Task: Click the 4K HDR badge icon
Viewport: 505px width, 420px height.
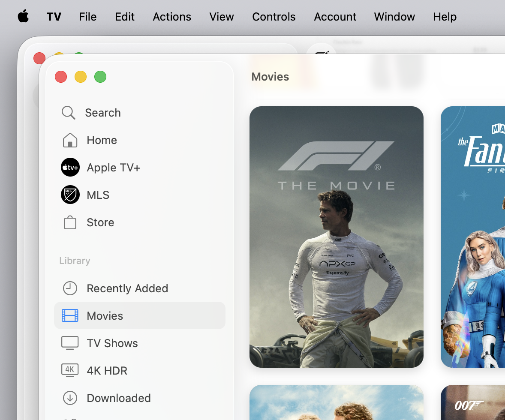Action: point(70,370)
